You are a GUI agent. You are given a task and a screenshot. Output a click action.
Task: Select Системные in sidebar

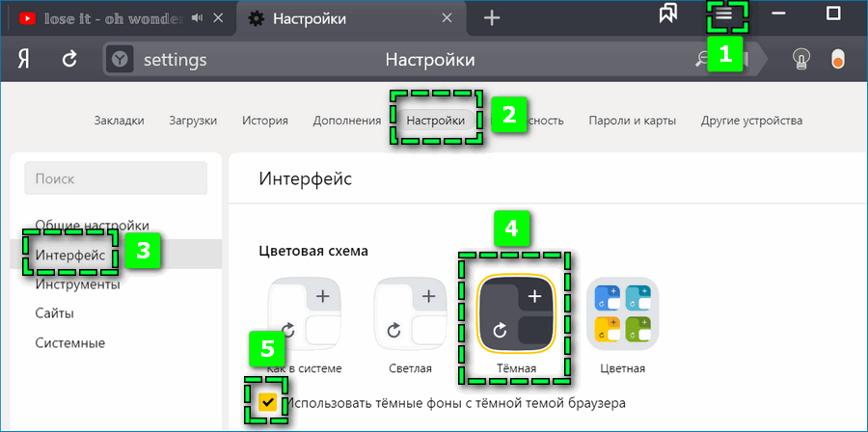pos(69,343)
